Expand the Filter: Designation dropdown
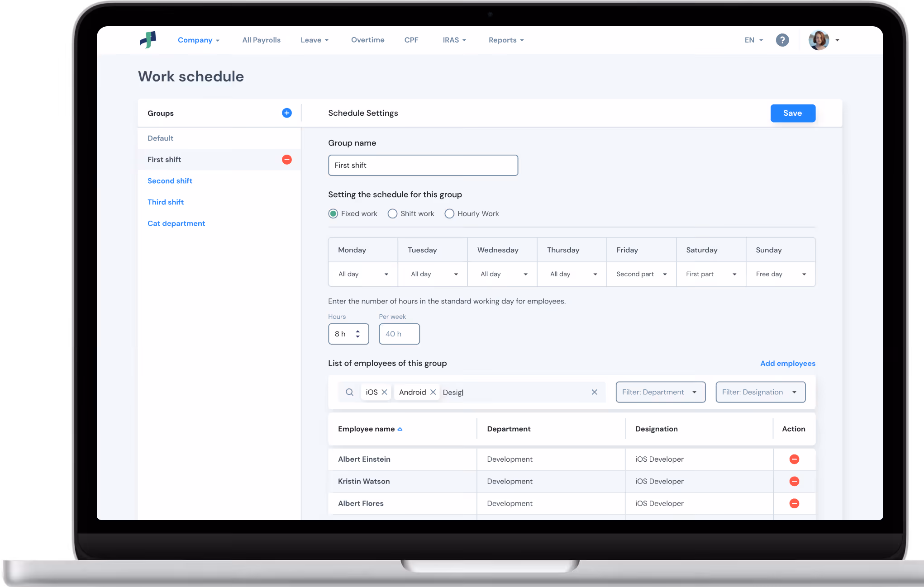Image resolution: width=924 pixels, height=587 pixels. click(761, 392)
